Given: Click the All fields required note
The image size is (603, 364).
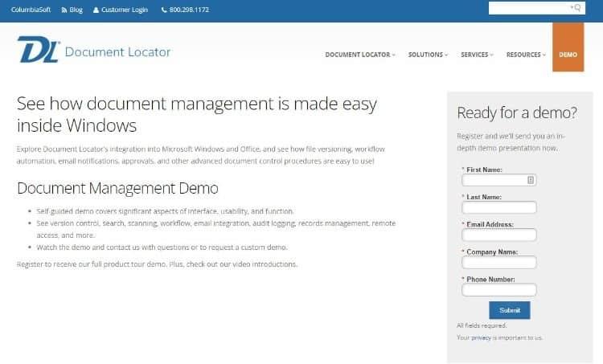Looking at the screenshot, I should 482,325.
